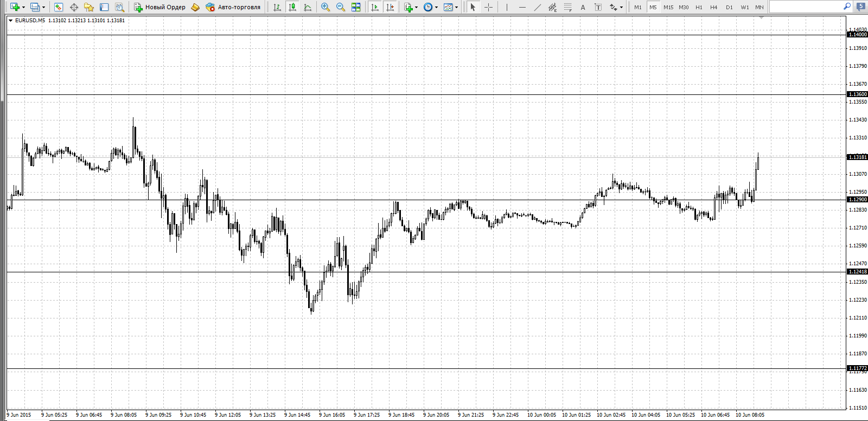Click the 1.11772 horizontal level label
This screenshot has width=868, height=421.
point(857,368)
